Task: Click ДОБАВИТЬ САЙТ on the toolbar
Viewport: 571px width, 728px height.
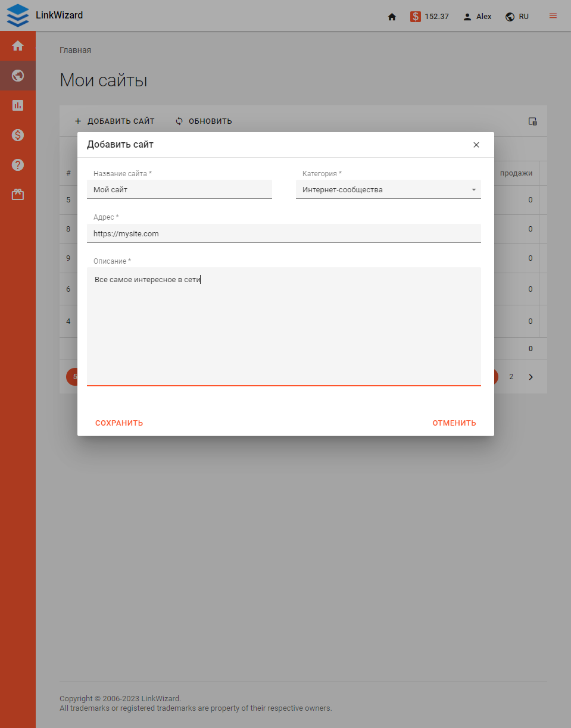Action: [114, 121]
